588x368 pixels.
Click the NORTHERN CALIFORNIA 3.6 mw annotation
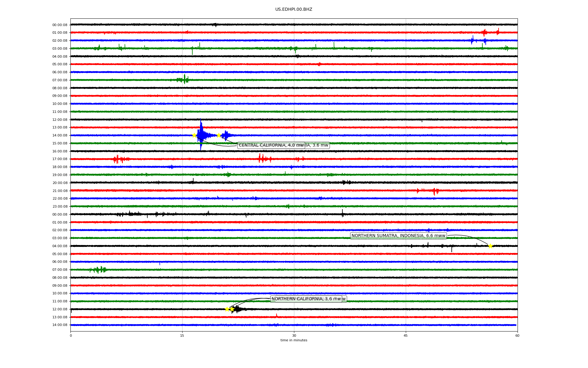tap(306, 299)
